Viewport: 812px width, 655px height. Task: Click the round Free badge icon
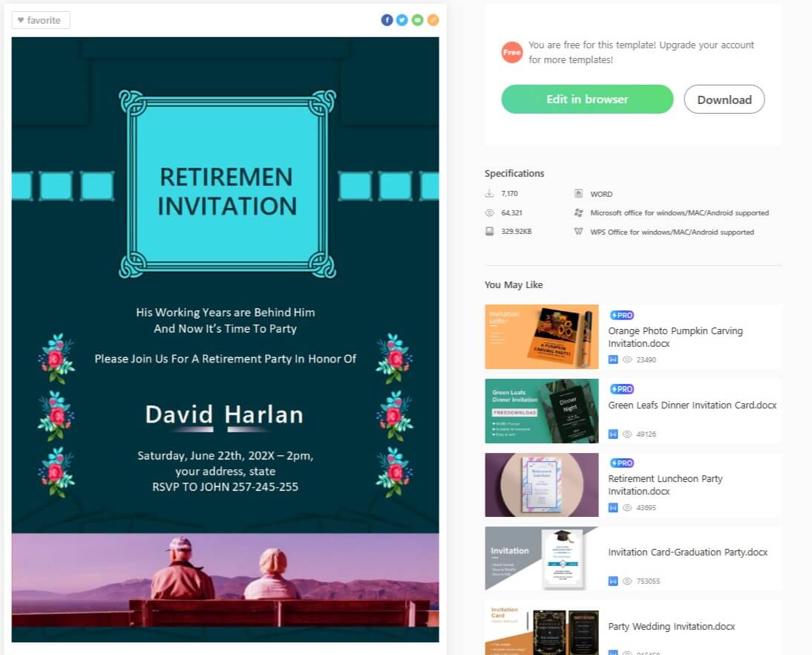click(511, 52)
